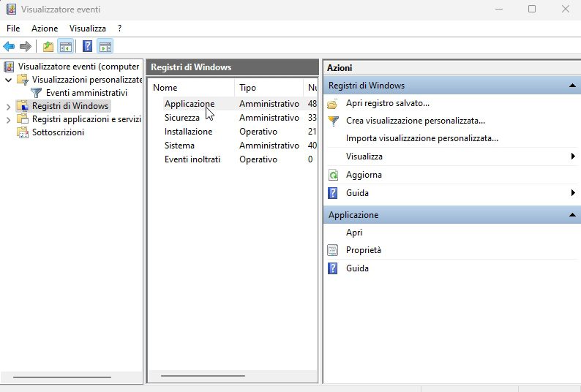581x392 pixels.
Task: Open the Azione menu
Action: (x=45, y=29)
